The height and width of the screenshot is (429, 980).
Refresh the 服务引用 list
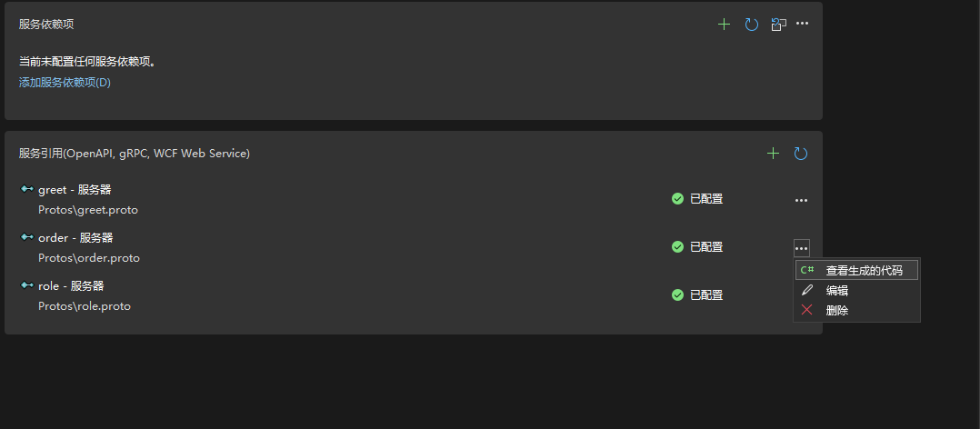coord(801,154)
